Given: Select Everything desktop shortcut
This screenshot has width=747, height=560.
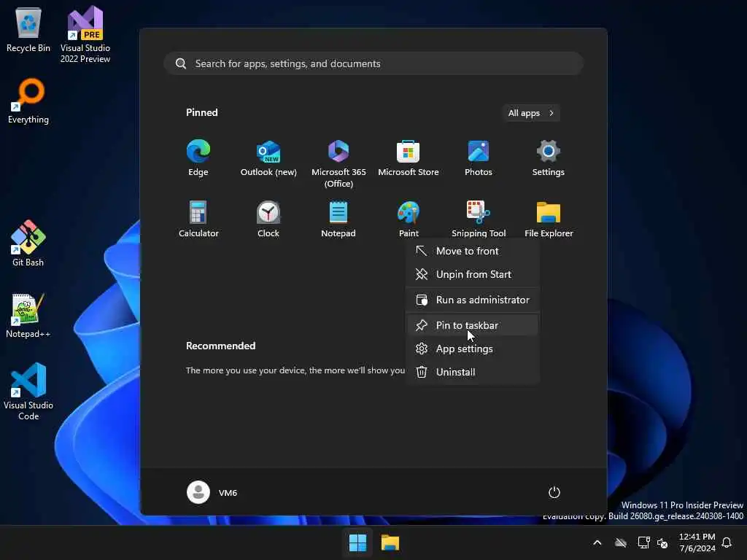Looking at the screenshot, I should pos(28,101).
